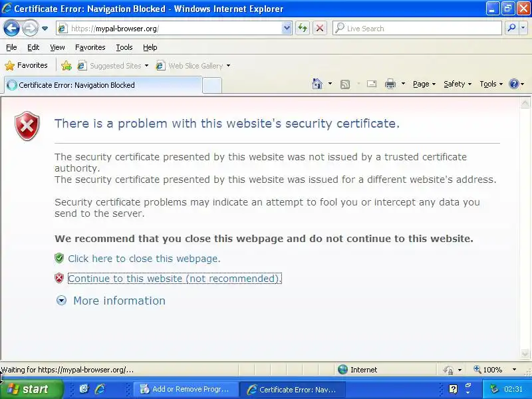Open the zoom level dropdown arrow
This screenshot has height=399, width=532.
[x=514, y=370]
